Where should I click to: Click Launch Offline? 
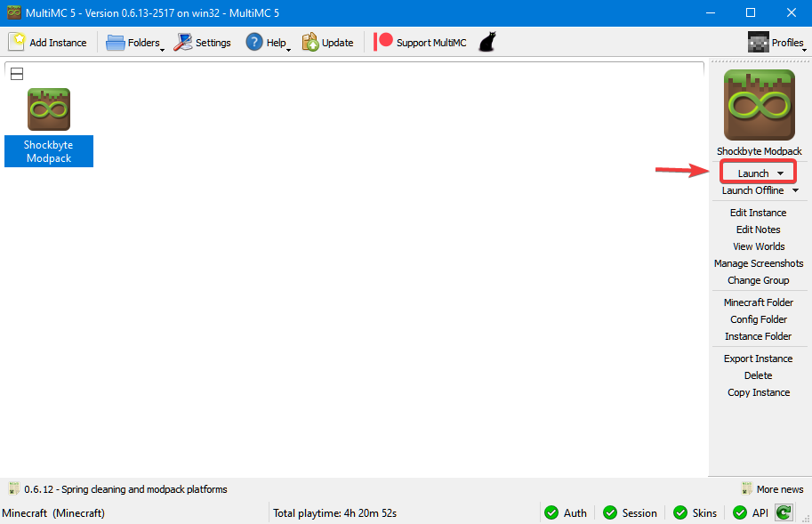pyautogui.click(x=753, y=190)
